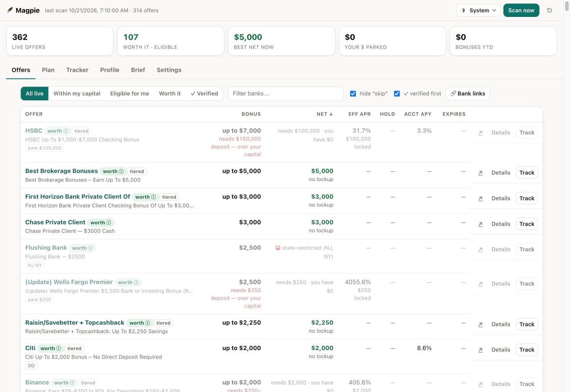Open Details for First Horizon Bank
The height and width of the screenshot is (392, 570).
(x=501, y=198)
